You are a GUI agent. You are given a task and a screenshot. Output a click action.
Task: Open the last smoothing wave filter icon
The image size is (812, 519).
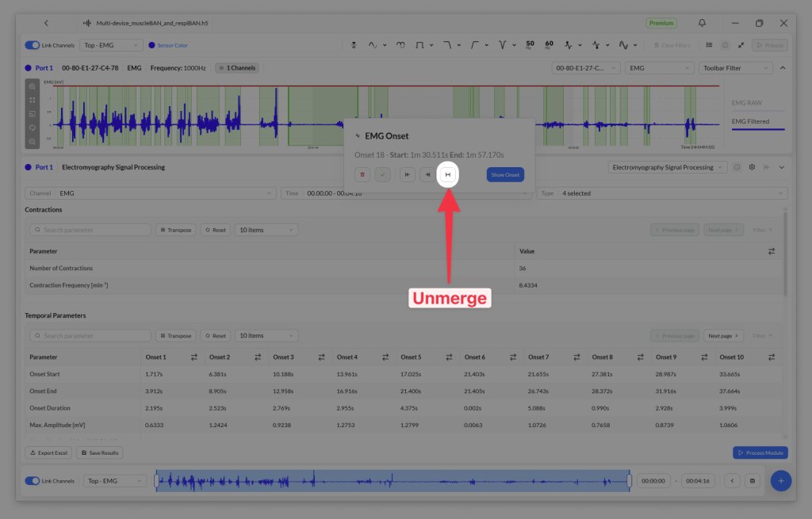(623, 45)
